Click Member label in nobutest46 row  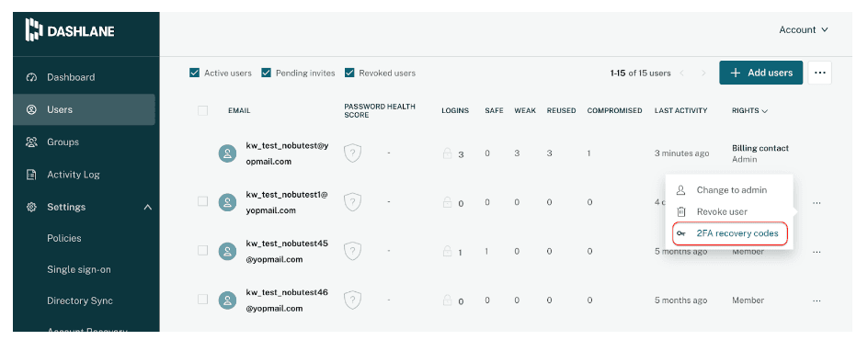[x=748, y=300]
